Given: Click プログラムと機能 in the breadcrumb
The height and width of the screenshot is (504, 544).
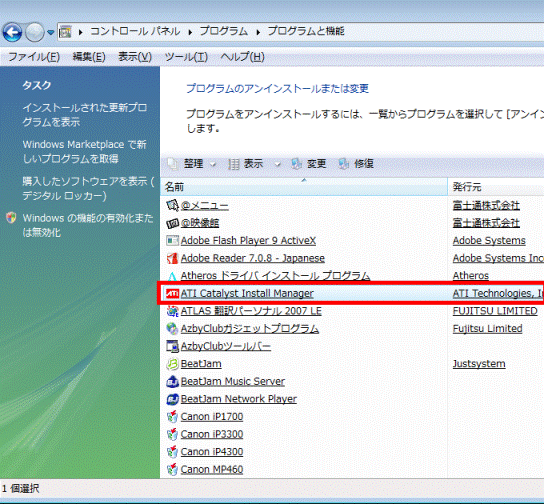Looking at the screenshot, I should click(306, 32).
